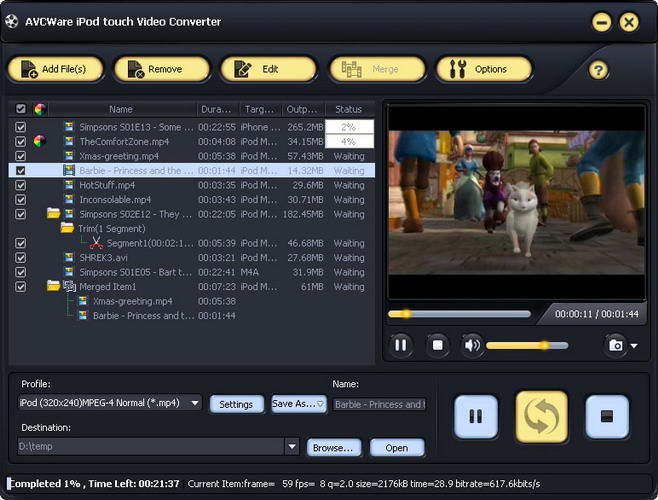Click the Open destination button
The height and width of the screenshot is (500, 658).
pos(397,448)
